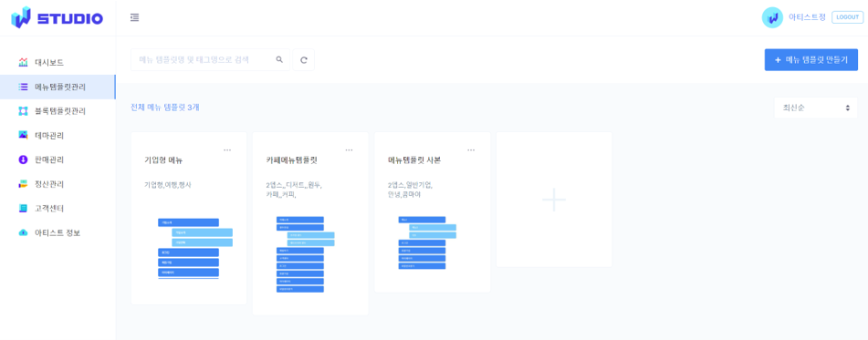Click tags starting with 2뎁스,,디저트
Viewport: 868px width, 340px height.
tap(293, 190)
